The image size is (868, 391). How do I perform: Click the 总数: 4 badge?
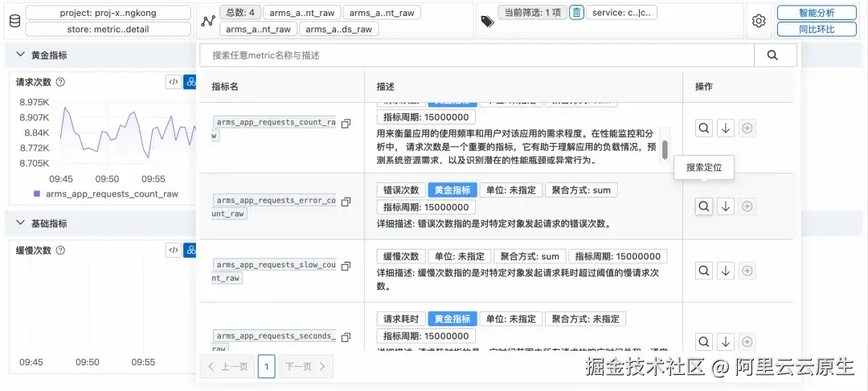point(240,12)
